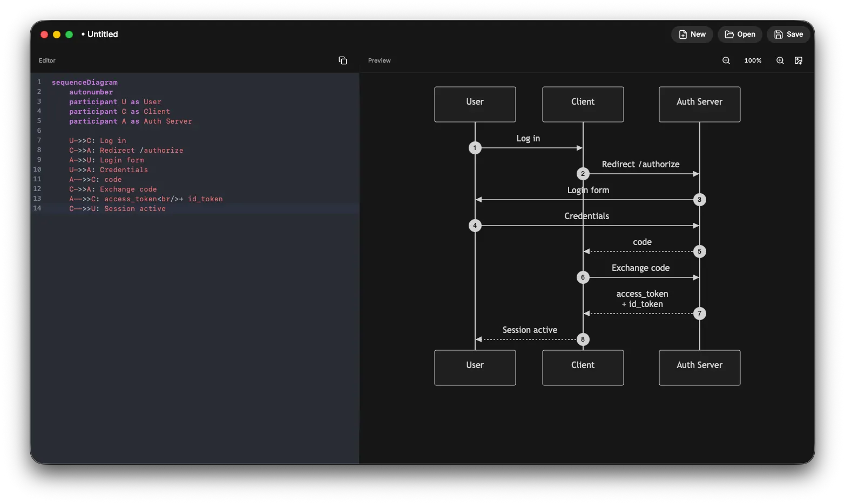The width and height of the screenshot is (845, 504).
Task: Click the Preview panel label
Action: pyautogui.click(x=379, y=60)
